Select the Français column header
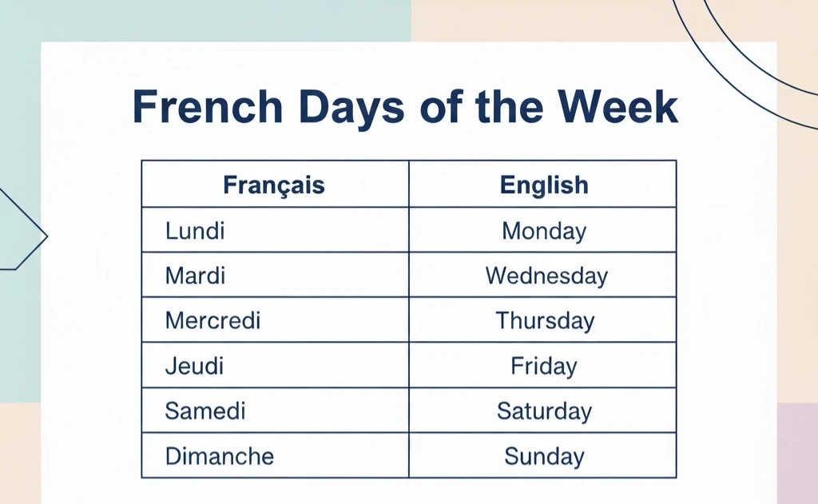 pos(275,185)
